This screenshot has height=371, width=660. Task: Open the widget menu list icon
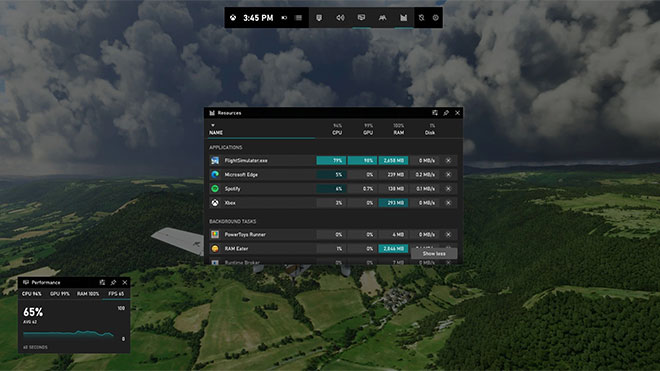[298, 18]
